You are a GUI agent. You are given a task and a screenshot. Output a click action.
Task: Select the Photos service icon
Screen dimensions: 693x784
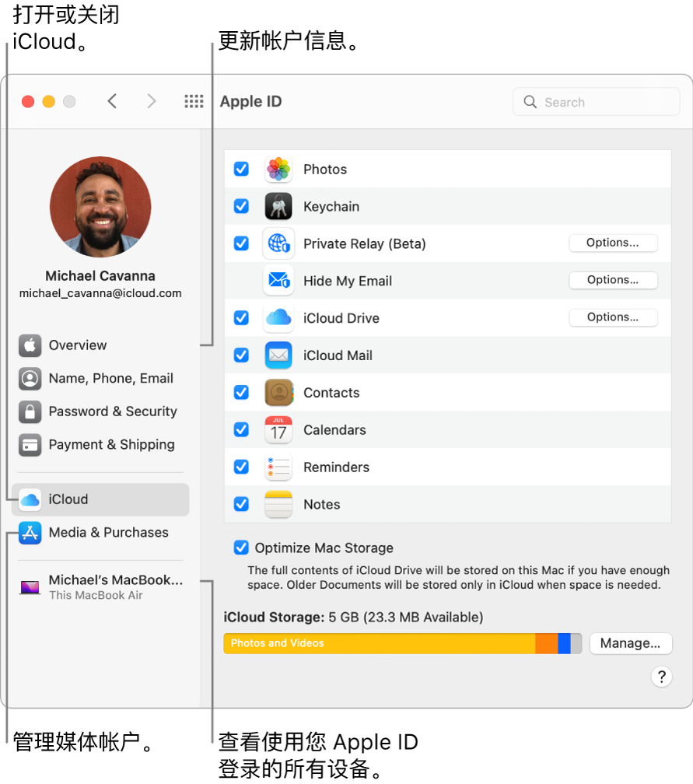(278, 169)
